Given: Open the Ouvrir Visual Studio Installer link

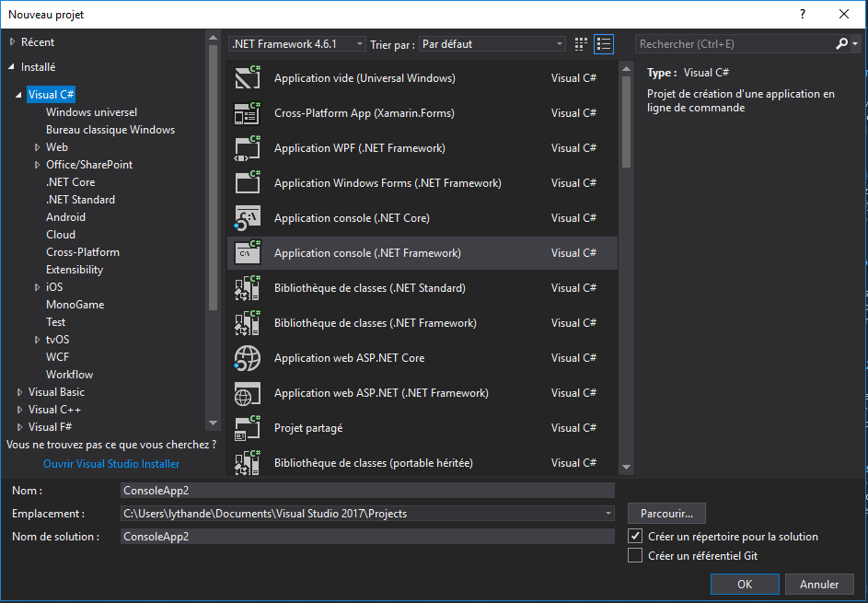Looking at the screenshot, I should 110,463.
